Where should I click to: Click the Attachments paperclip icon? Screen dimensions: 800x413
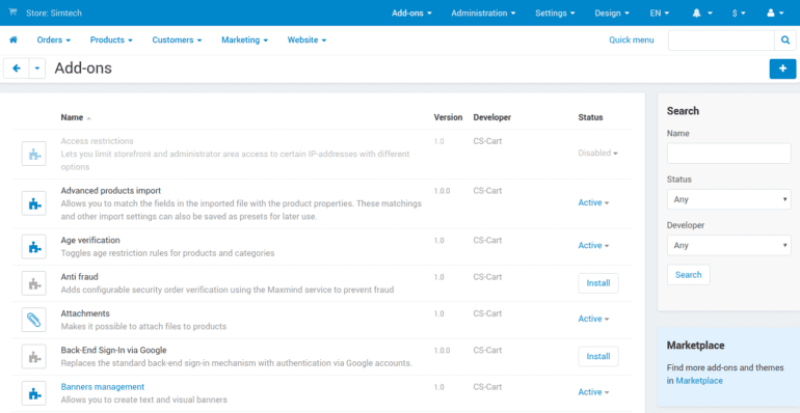coord(35,320)
